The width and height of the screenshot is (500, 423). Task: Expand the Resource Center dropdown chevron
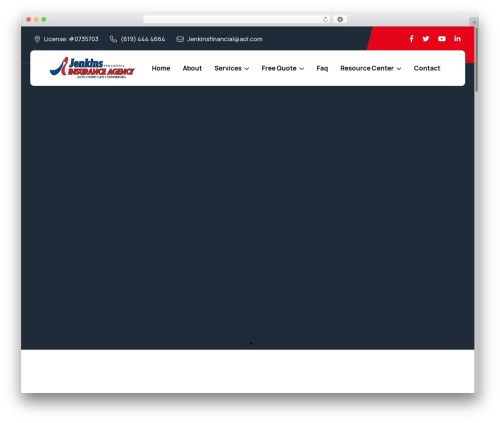[x=399, y=69]
